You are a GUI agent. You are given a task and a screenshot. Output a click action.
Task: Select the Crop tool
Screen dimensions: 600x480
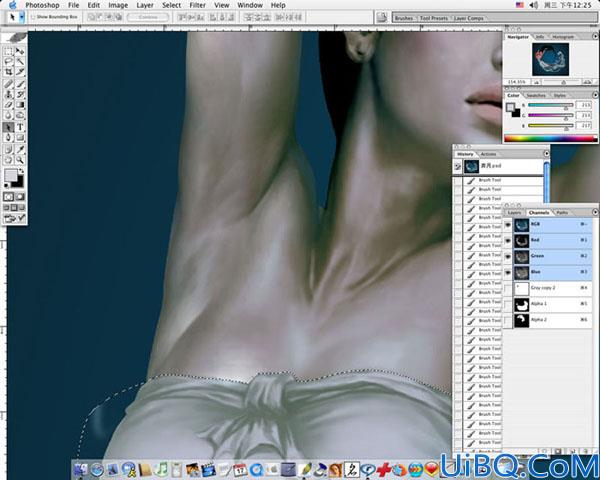[8, 72]
